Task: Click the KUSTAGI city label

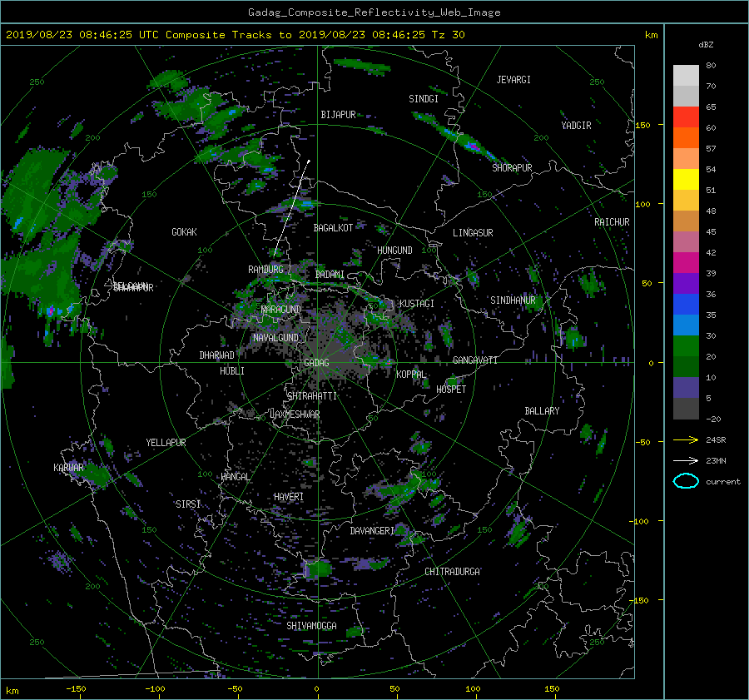Action: click(x=417, y=304)
